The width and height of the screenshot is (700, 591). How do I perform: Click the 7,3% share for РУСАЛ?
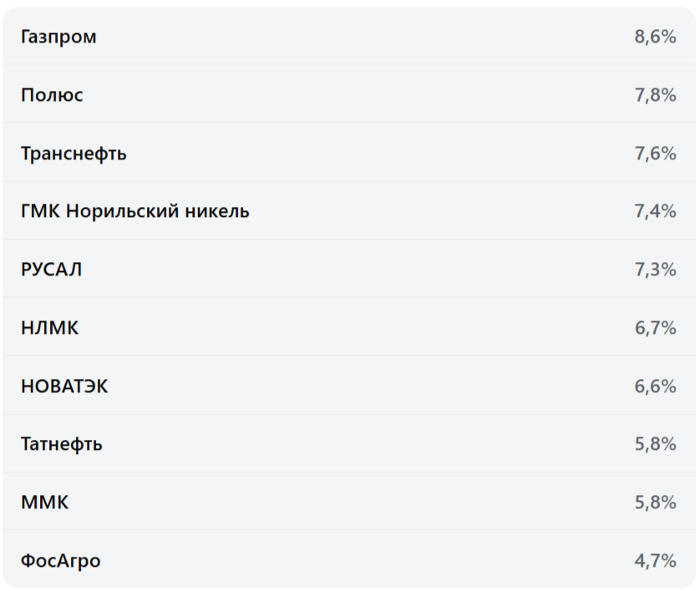655,270
